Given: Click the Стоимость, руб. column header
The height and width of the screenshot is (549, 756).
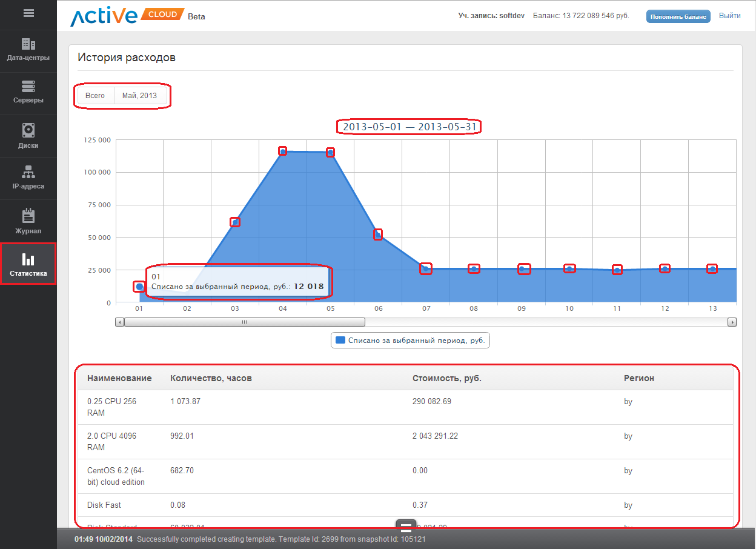Looking at the screenshot, I should [446, 378].
